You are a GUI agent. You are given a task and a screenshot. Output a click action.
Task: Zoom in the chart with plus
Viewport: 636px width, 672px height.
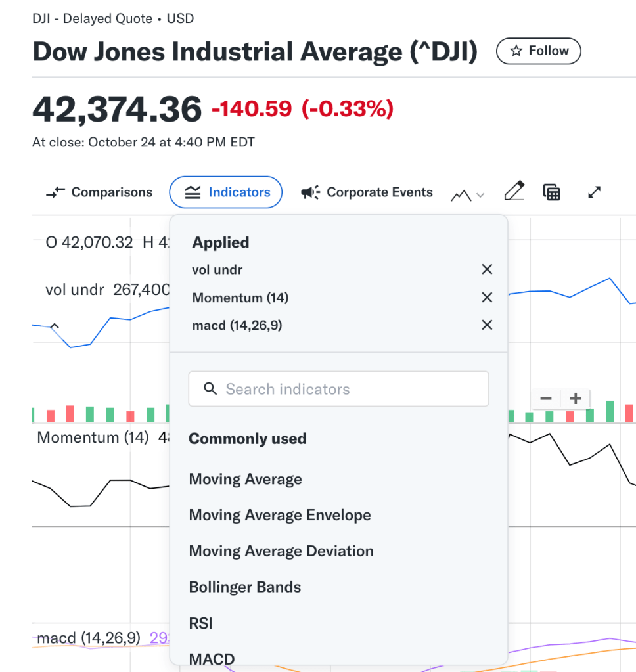576,399
